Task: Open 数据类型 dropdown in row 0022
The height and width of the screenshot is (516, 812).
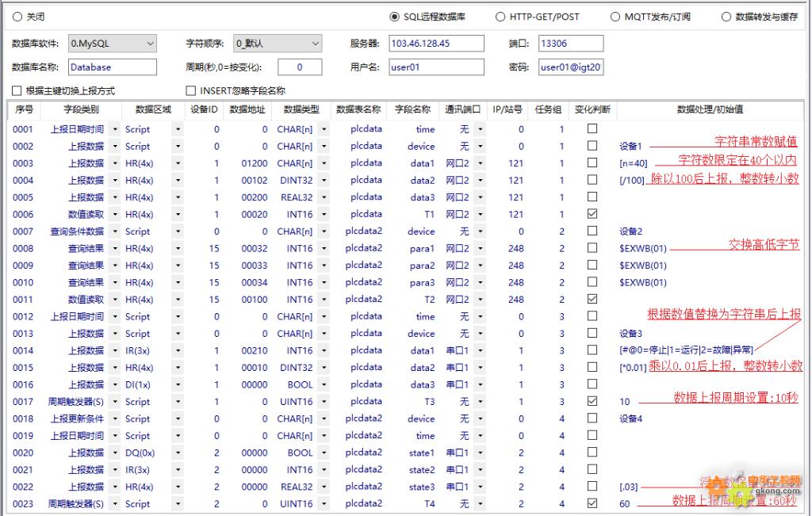Action: [324, 487]
